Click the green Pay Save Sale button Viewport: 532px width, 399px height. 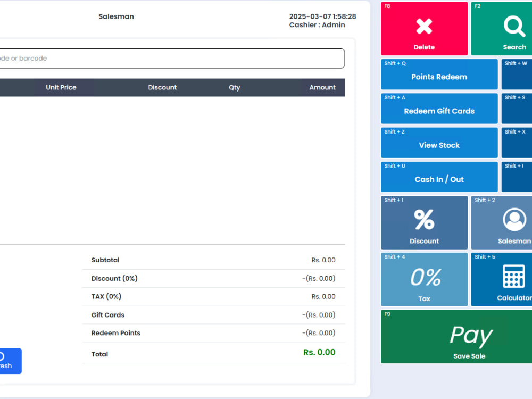click(456, 337)
